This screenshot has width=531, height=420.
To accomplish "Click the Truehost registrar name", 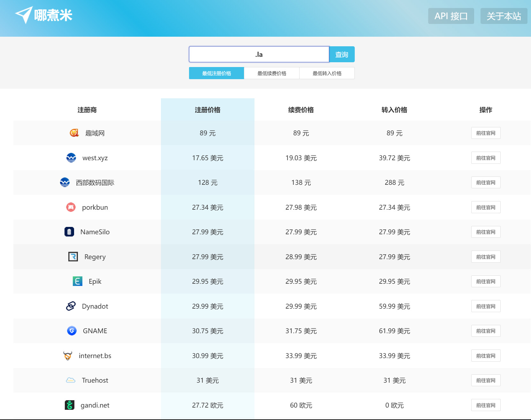I will 95,380.
